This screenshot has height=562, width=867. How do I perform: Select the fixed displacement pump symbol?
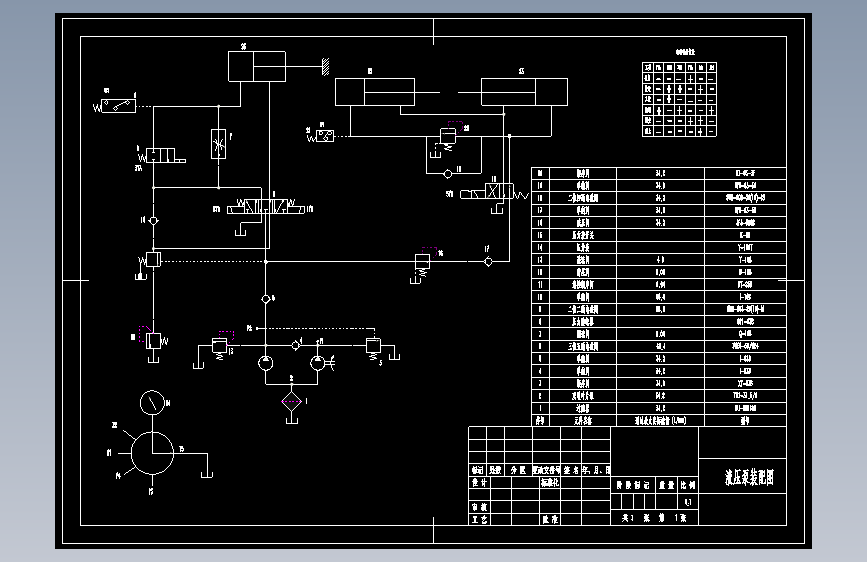[265, 363]
